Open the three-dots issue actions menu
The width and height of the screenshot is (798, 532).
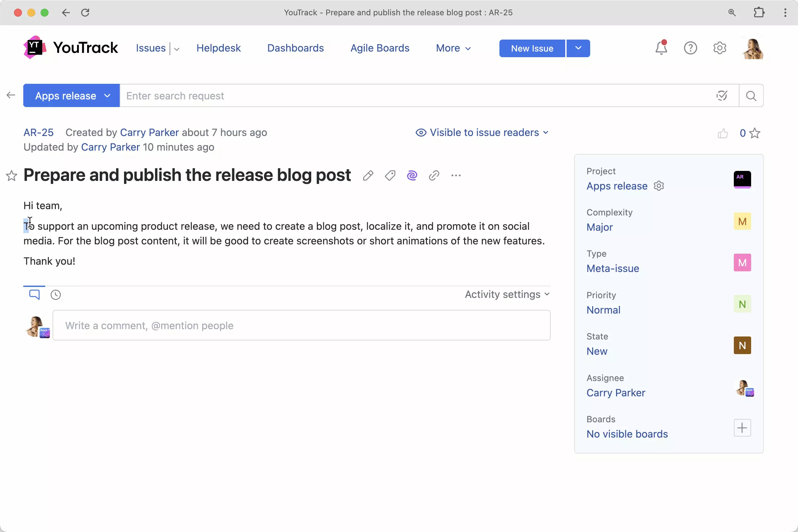coord(456,176)
